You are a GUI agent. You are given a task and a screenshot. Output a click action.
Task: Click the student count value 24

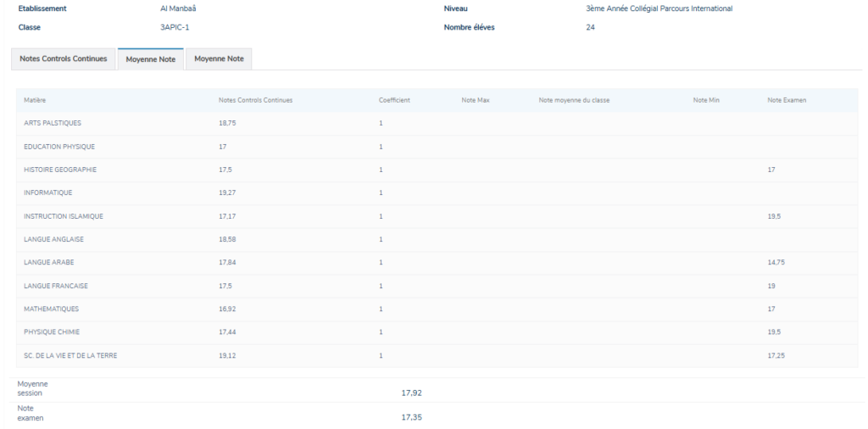pos(590,27)
